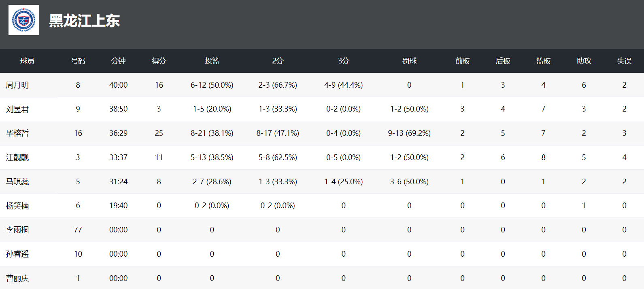
Task: Click the 球员 column header
Action: (27, 61)
